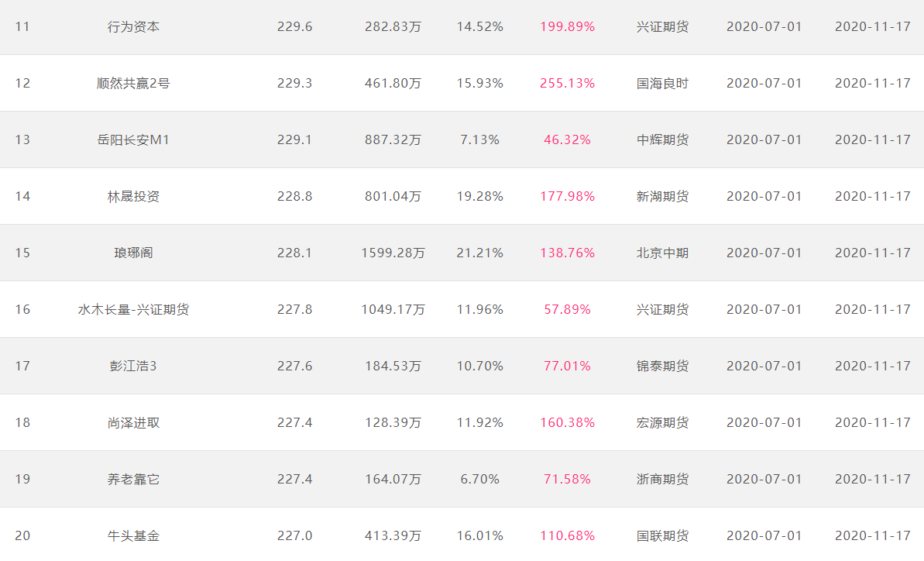Select the 229.6 score in row 11

pyautogui.click(x=294, y=27)
